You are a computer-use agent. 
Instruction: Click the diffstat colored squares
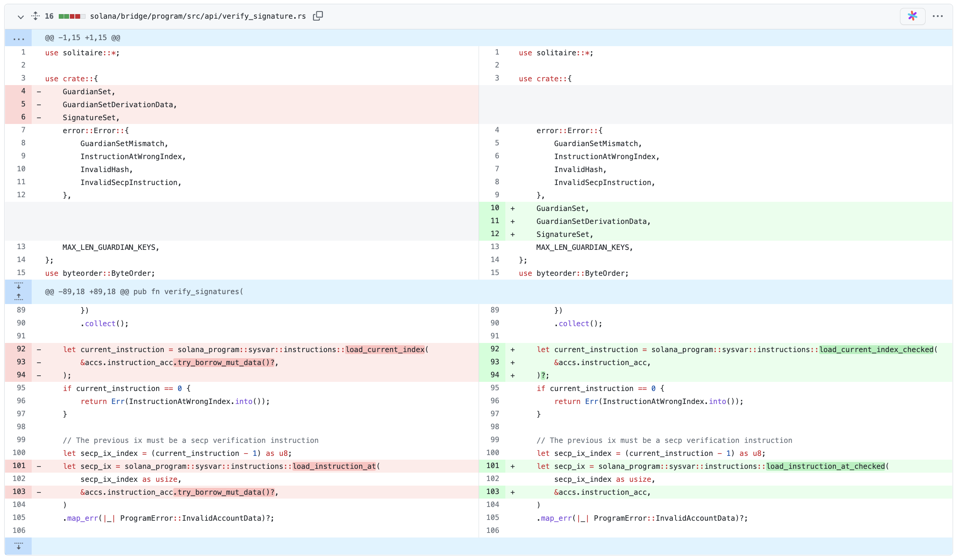coord(72,16)
